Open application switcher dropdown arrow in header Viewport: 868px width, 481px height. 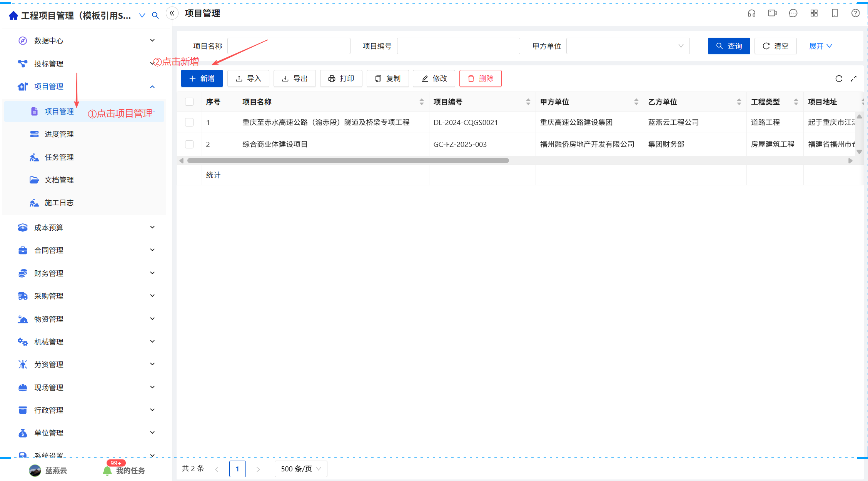tap(142, 15)
